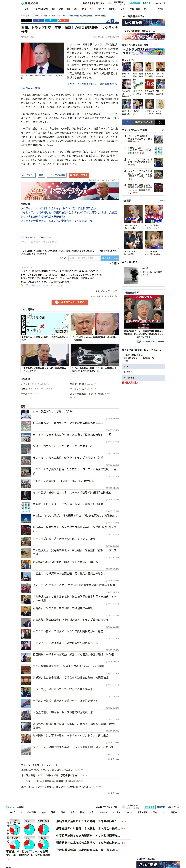
Task: Open the search magnifier beside ログイン above the article
Action: [164, 3]
